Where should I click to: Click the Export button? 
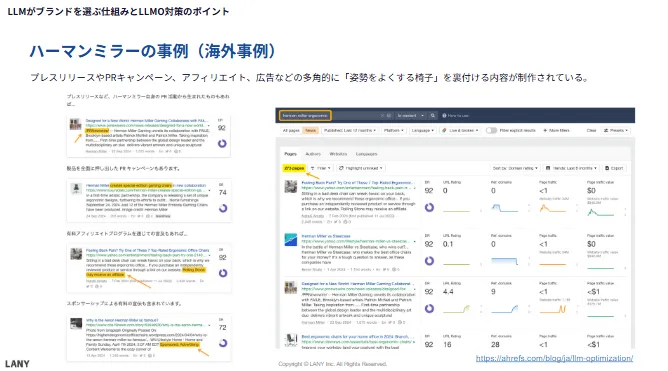pyautogui.click(x=614, y=168)
